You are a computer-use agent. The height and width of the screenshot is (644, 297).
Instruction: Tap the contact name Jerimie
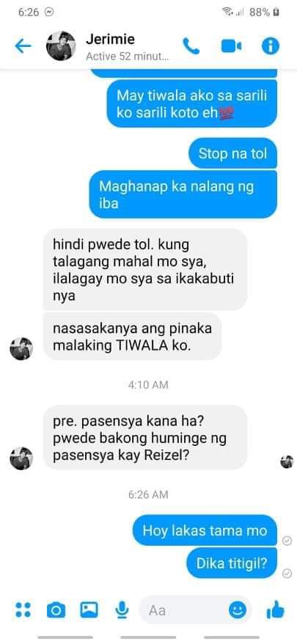tap(110, 40)
